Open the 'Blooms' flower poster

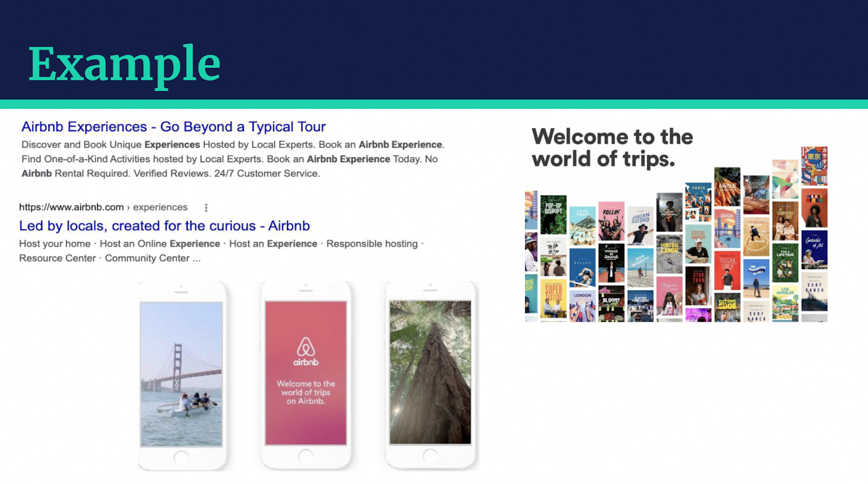pyautogui.click(x=611, y=303)
